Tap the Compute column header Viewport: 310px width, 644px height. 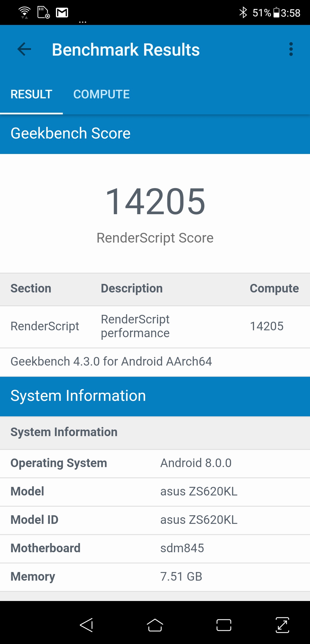coord(274,288)
